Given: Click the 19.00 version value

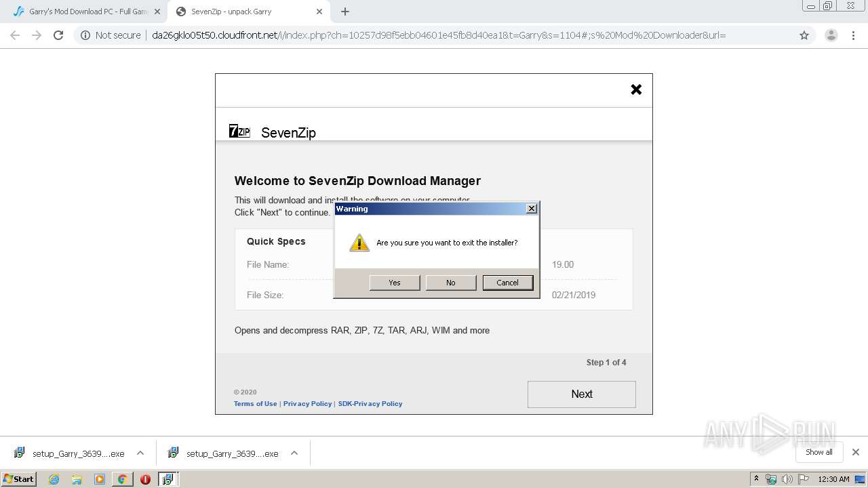Looking at the screenshot, I should tap(563, 264).
